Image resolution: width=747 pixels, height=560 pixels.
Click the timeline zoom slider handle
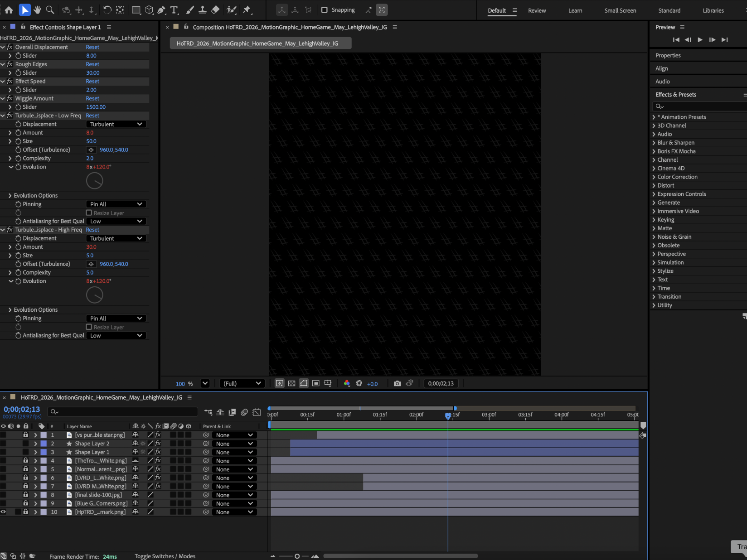297,556
